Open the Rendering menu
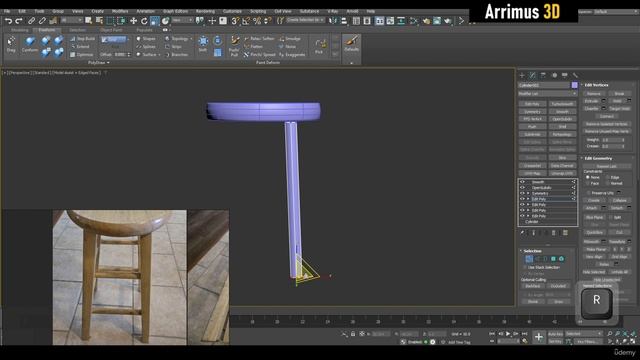This screenshot has width=640, height=360. tap(205, 11)
